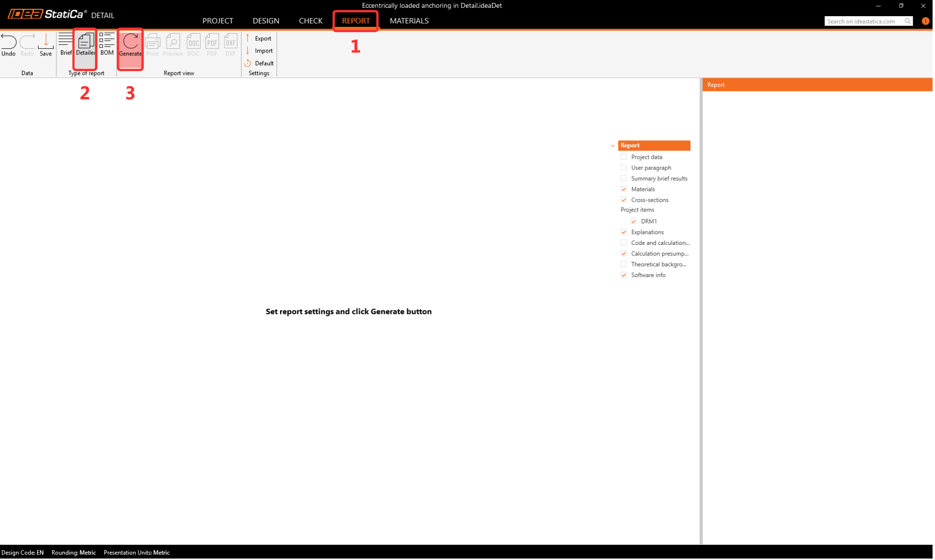
Task: Uncheck the Materials checkbox
Action: [x=624, y=189]
